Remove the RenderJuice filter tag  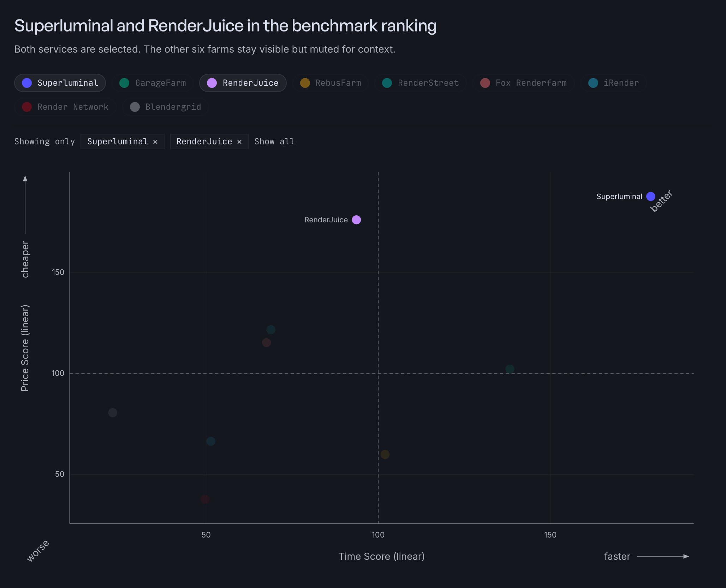point(239,142)
